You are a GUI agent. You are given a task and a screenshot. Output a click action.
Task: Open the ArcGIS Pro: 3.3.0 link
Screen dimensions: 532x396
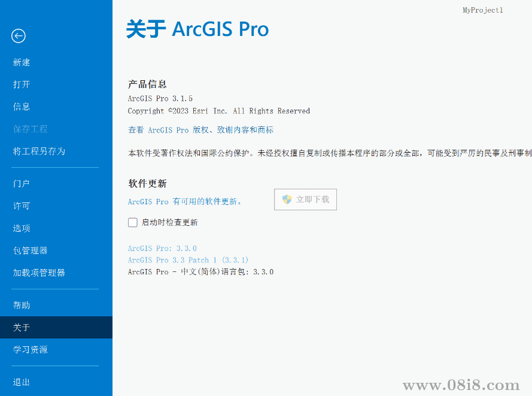point(162,248)
